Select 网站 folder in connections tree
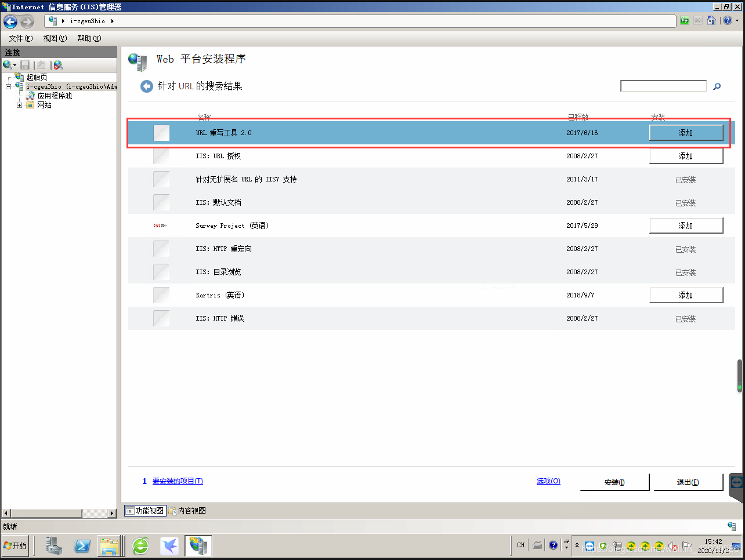 (44, 105)
